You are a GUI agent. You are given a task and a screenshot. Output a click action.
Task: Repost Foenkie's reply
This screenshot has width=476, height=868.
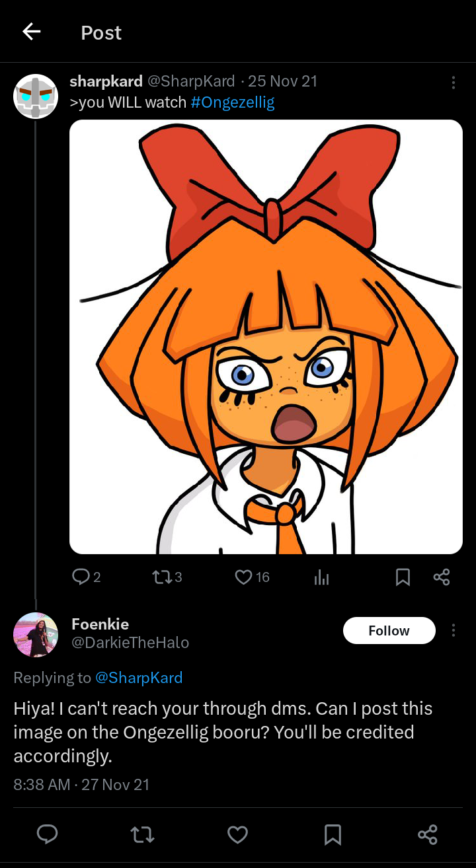point(143,834)
